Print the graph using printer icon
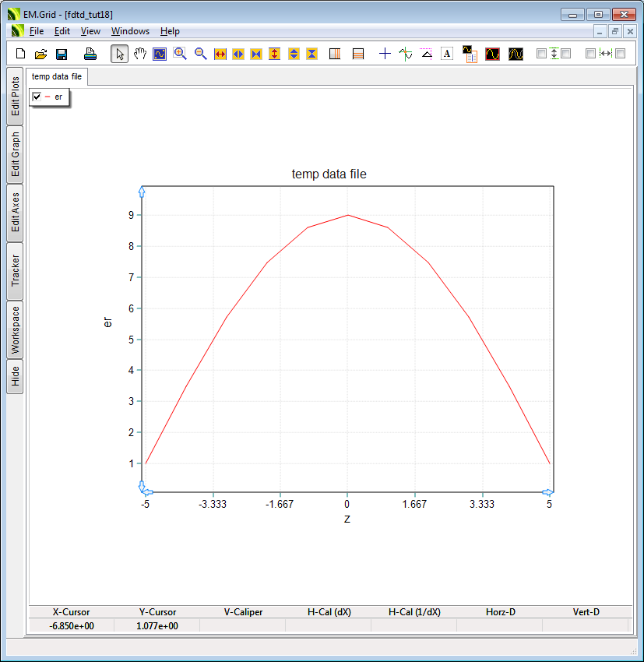 [x=90, y=54]
